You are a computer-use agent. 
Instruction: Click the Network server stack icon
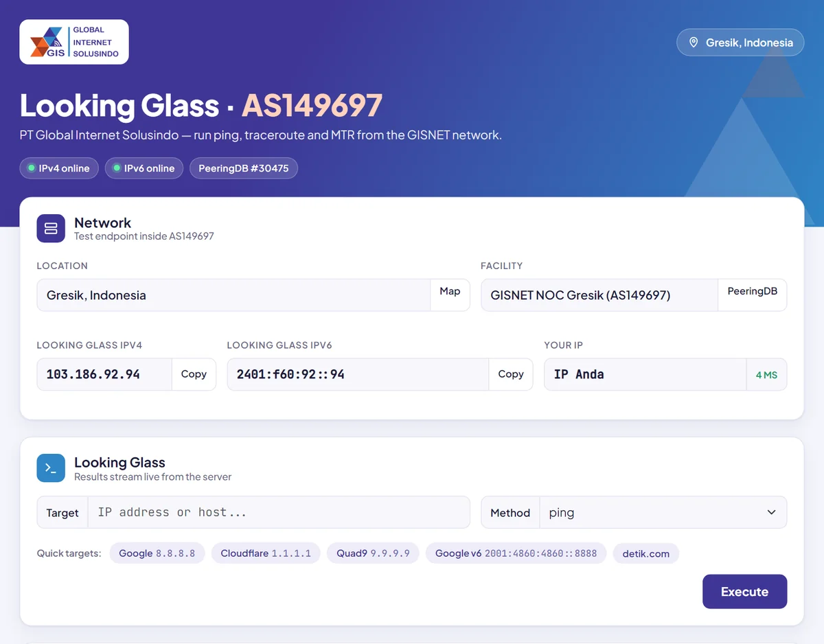tap(51, 229)
